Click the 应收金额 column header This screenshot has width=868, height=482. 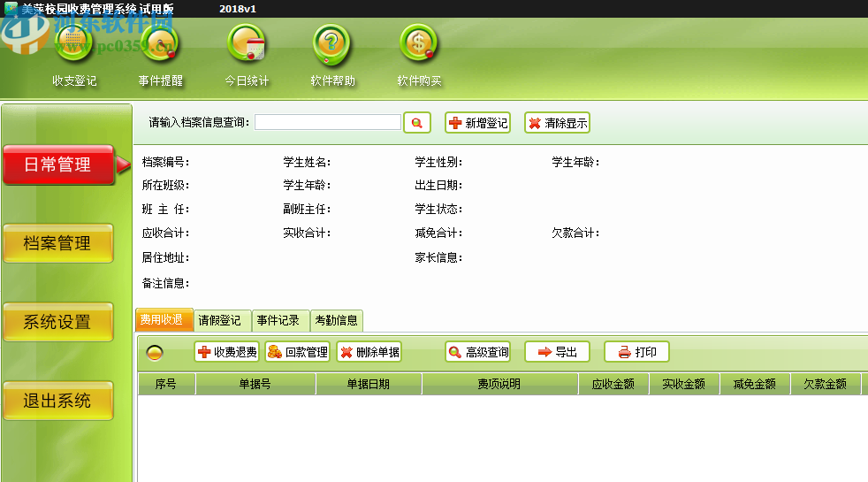tap(613, 384)
